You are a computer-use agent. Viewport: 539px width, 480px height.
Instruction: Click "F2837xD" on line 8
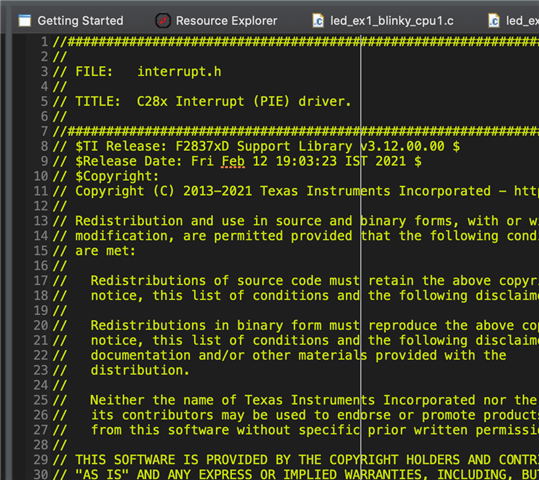pos(202,146)
